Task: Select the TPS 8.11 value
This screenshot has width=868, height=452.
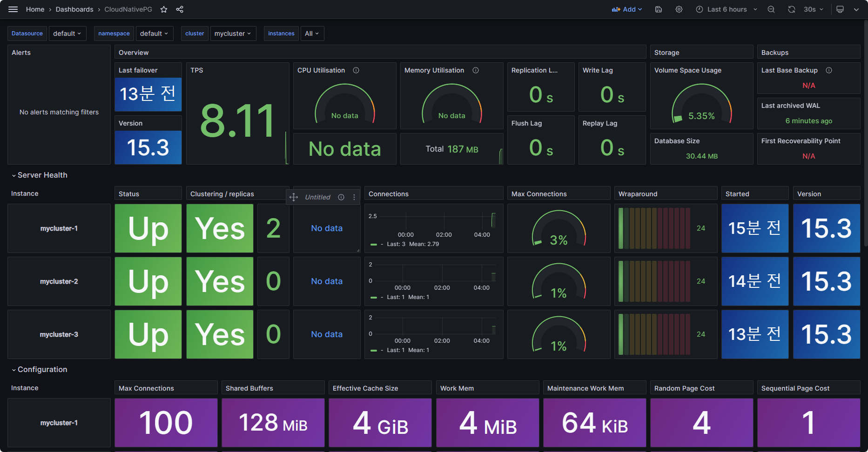Action: [237, 121]
